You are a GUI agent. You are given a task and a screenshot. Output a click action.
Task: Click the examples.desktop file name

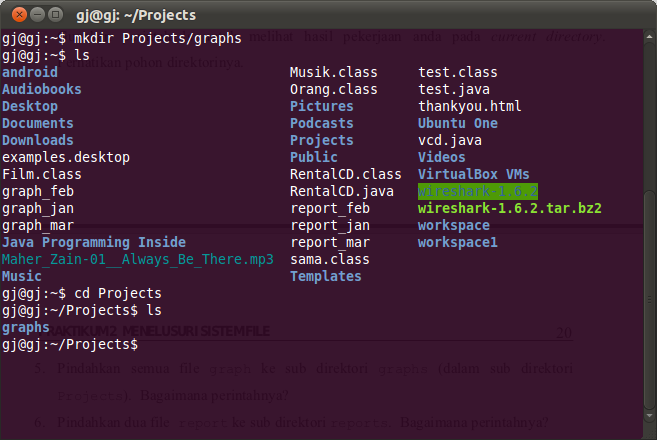(x=66, y=158)
